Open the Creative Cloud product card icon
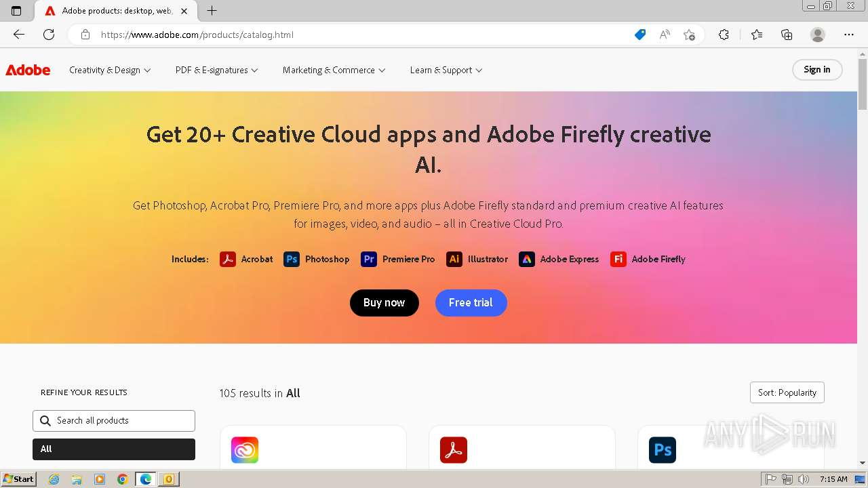Image resolution: width=868 pixels, height=488 pixels. click(245, 450)
